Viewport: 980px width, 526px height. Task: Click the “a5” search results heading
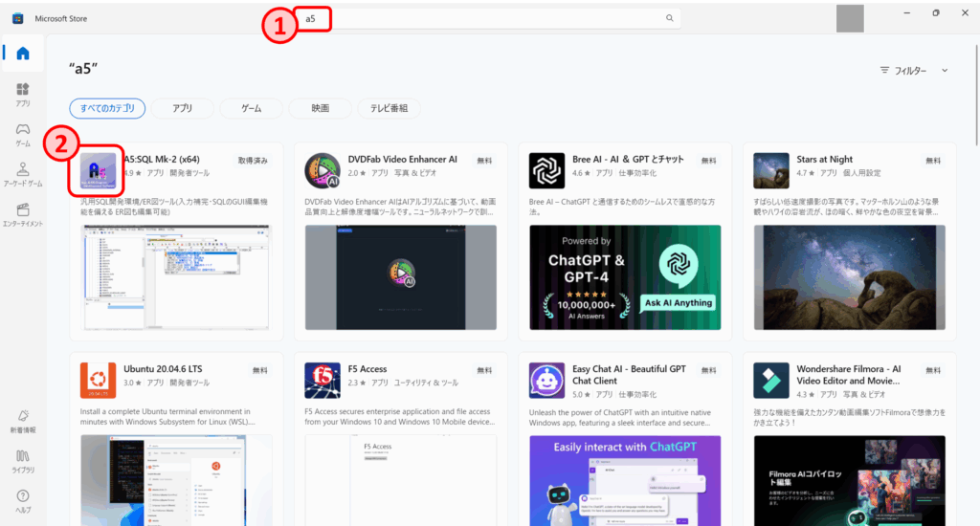(x=83, y=68)
